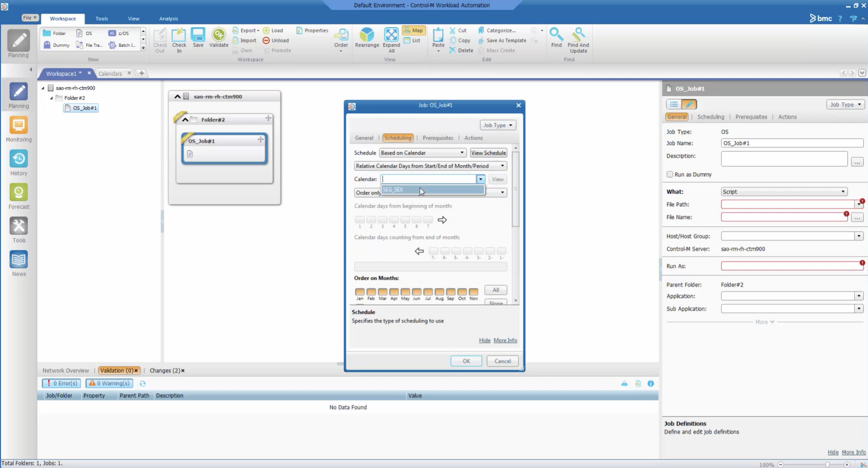Click the Save workspace icon
Screen dimensions: 868x468
point(198,38)
